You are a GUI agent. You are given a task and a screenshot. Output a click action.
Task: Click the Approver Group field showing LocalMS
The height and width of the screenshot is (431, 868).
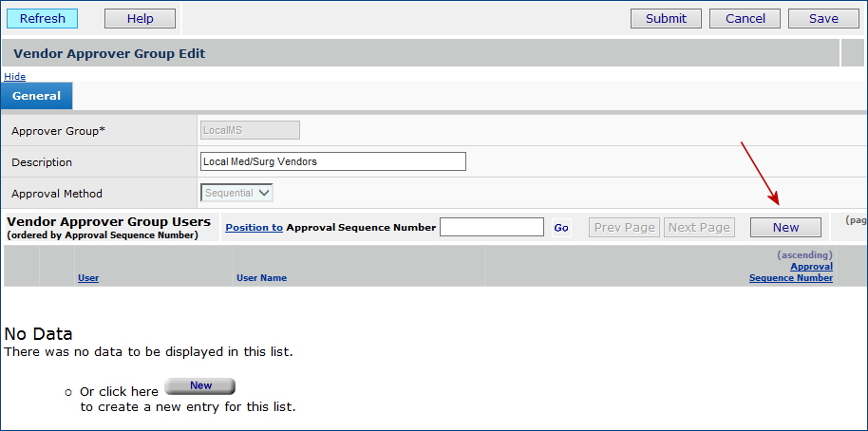point(250,130)
